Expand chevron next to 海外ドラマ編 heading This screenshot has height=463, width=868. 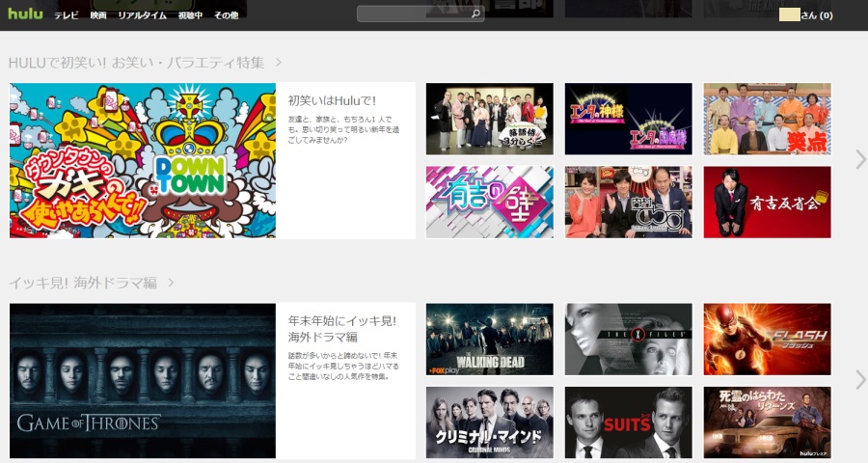click(x=171, y=283)
